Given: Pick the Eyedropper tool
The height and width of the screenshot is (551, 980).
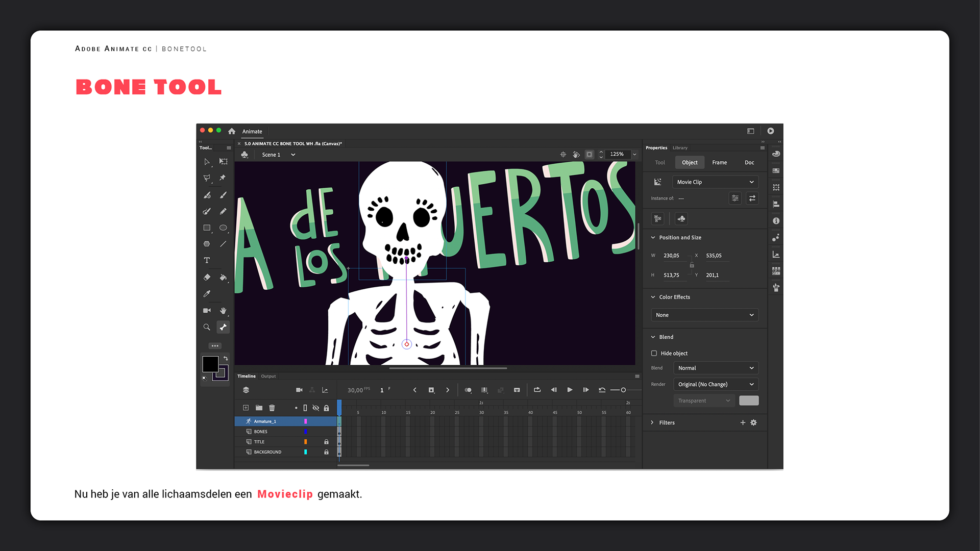Looking at the screenshot, I should pos(207,294).
